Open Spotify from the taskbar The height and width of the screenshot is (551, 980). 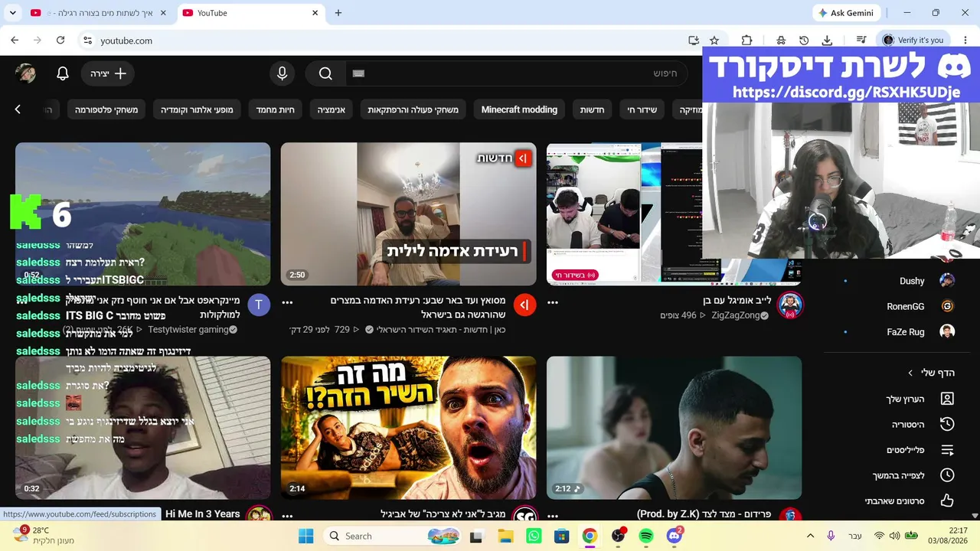(646, 536)
